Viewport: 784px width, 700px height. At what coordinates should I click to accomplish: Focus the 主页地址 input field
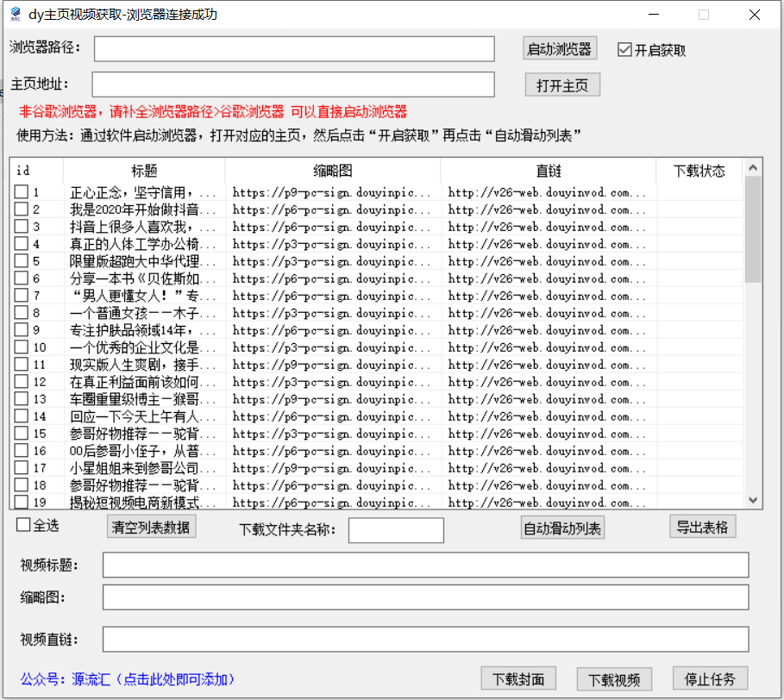[x=293, y=84]
